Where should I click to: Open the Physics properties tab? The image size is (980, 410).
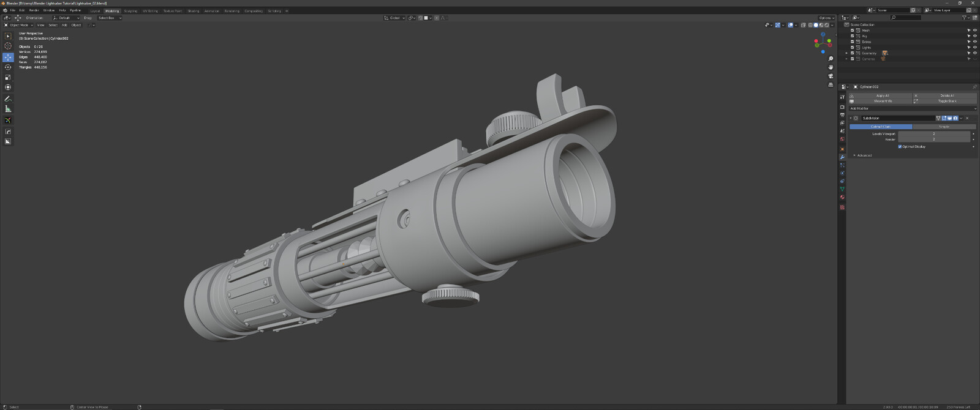point(842,173)
